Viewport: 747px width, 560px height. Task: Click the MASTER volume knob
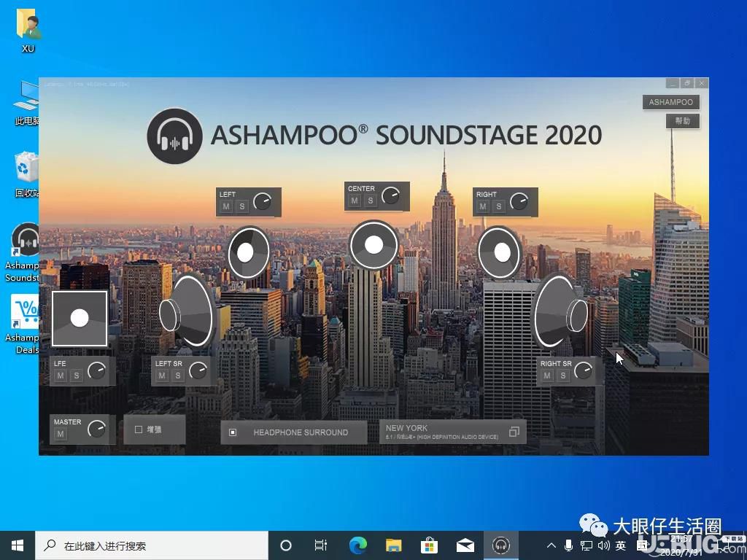[x=97, y=429]
